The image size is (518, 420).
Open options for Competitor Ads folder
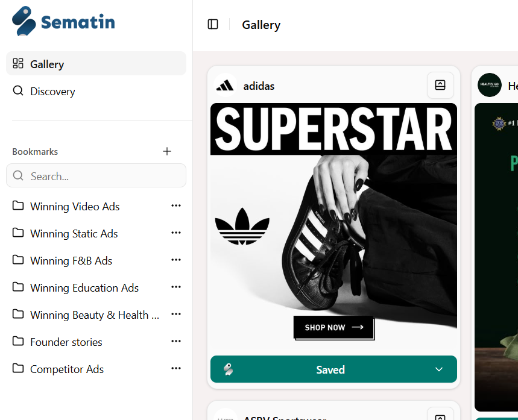click(175, 369)
